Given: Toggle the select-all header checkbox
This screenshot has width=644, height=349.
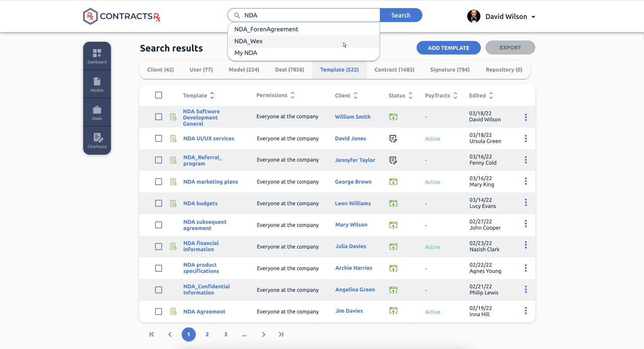Looking at the screenshot, I should [159, 95].
